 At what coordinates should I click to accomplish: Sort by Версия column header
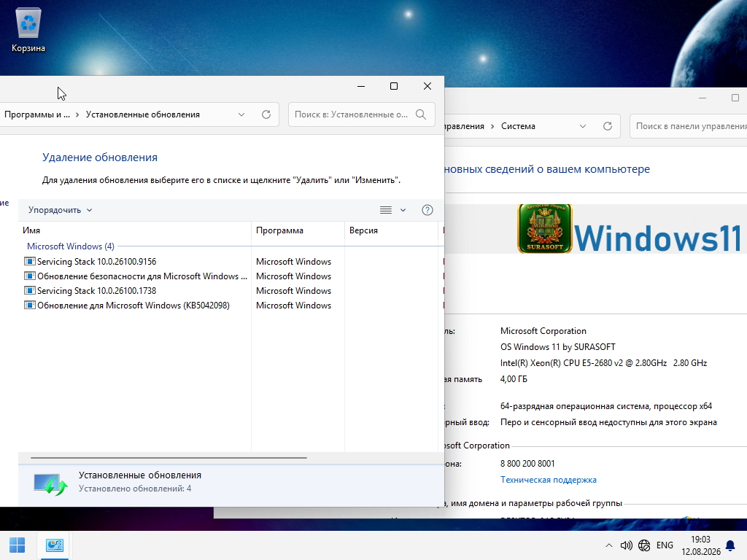pos(391,230)
